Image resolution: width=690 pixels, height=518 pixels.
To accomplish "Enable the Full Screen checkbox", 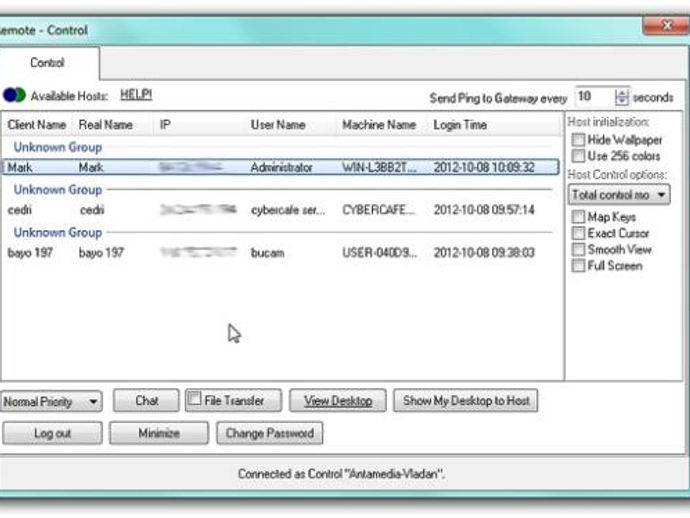I will coord(578,265).
